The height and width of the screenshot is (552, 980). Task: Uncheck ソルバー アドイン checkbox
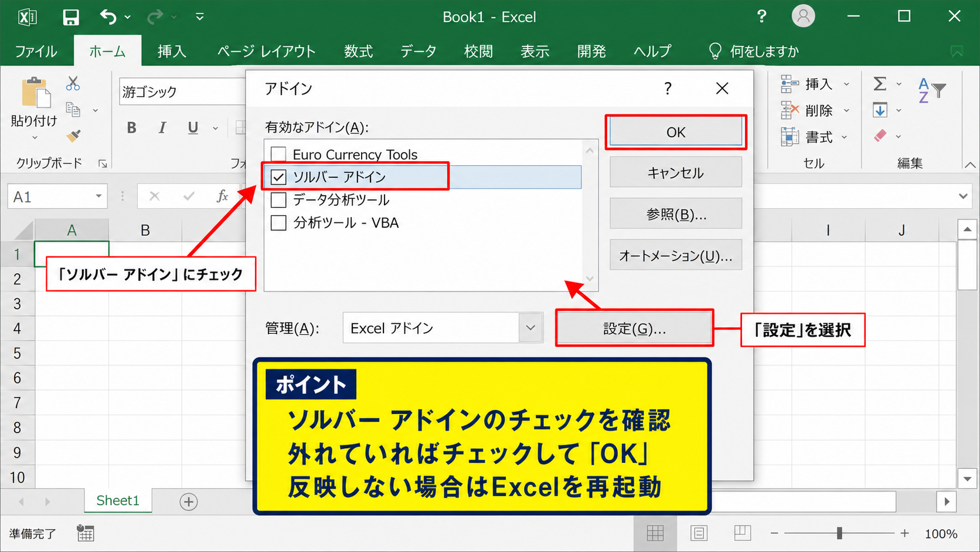[x=278, y=177]
